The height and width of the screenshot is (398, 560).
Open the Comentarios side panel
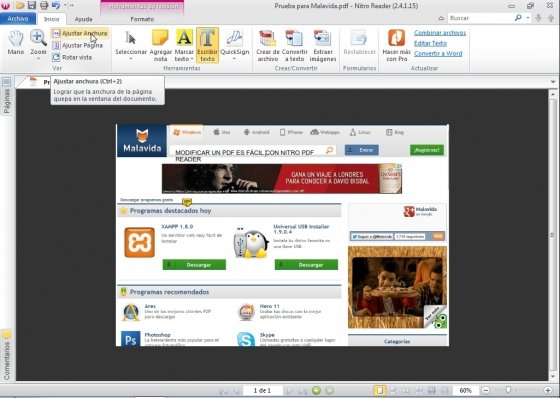[6, 355]
